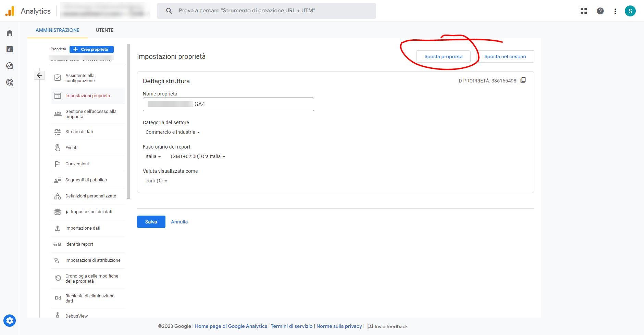This screenshot has width=644, height=335.
Task: Open the Explore icon in left rail
Action: tap(10, 66)
